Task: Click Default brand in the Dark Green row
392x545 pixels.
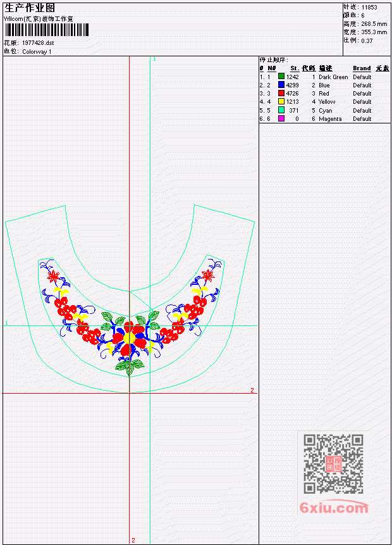Action: pos(362,77)
